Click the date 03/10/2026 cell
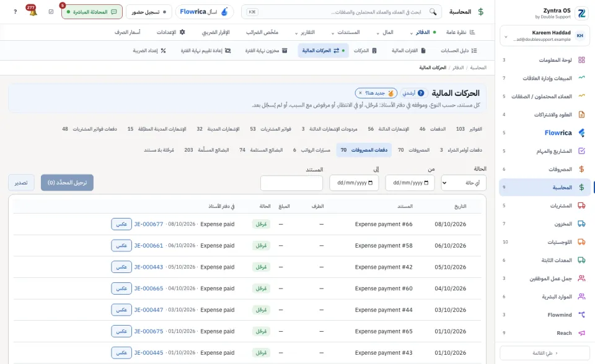The width and height of the screenshot is (595, 364). (451, 310)
